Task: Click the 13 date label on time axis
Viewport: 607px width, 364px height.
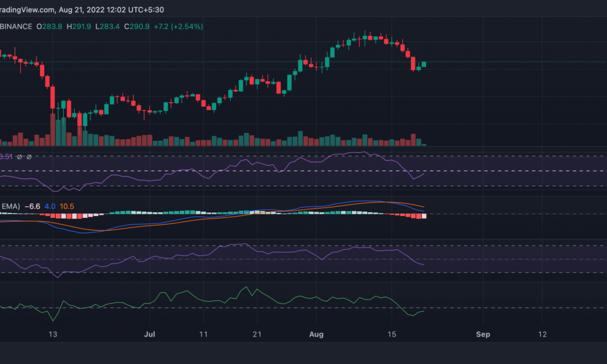Action: (x=53, y=334)
